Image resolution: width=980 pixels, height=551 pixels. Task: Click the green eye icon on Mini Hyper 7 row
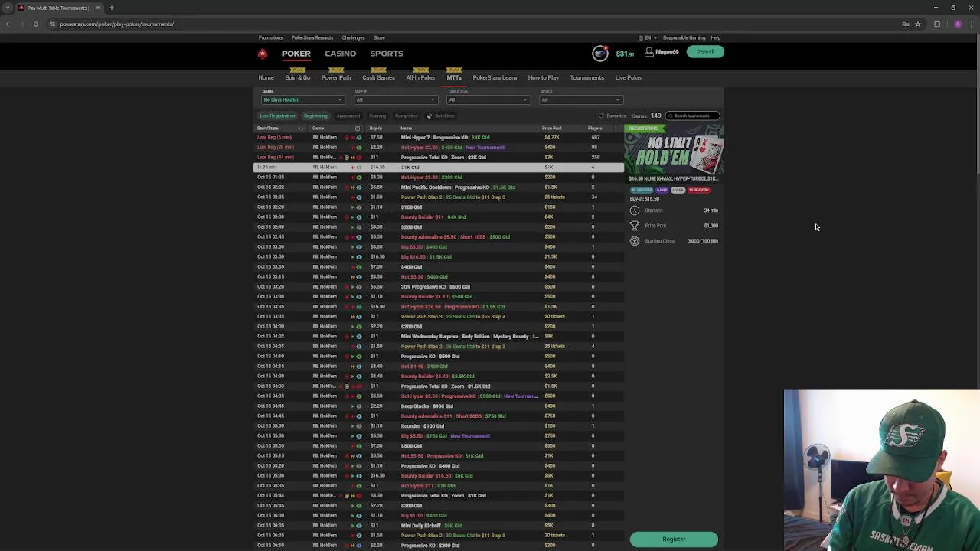click(x=359, y=138)
